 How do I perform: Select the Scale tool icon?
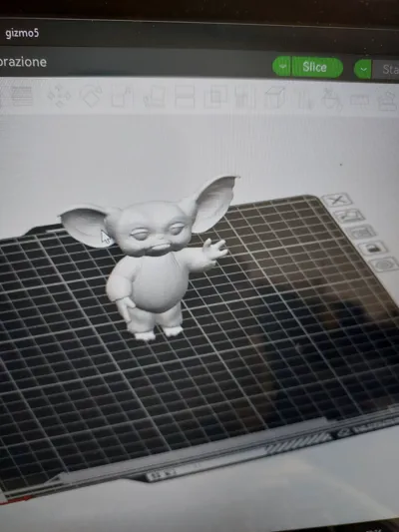click(x=122, y=97)
